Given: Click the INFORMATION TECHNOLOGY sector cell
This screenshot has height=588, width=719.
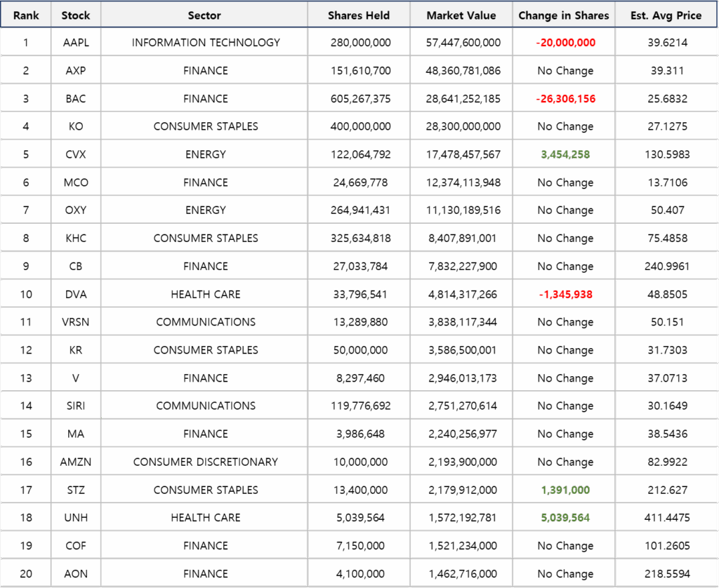Looking at the screenshot, I should click(206, 42).
